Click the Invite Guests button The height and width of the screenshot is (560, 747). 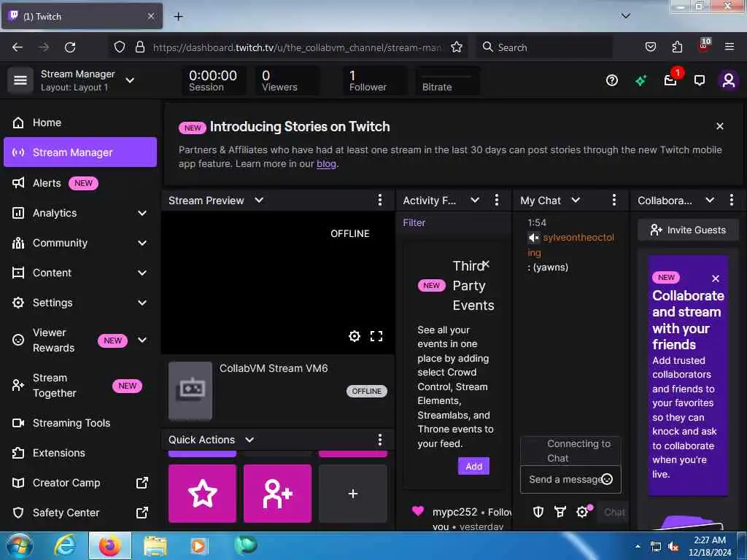[688, 230]
